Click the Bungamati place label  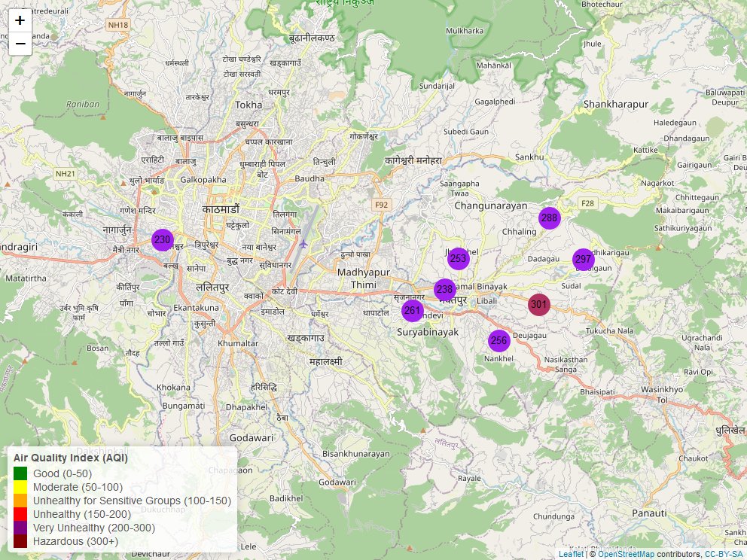tap(184, 406)
